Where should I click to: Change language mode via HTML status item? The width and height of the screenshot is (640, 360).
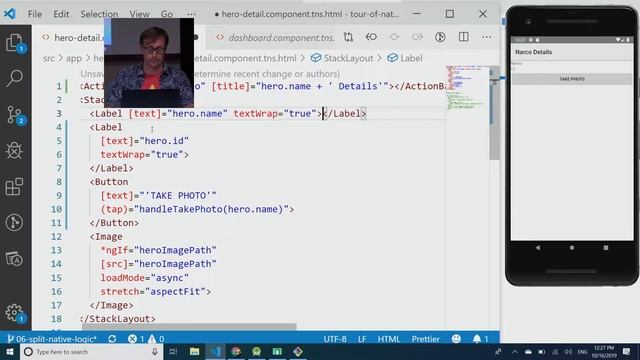[x=389, y=339]
